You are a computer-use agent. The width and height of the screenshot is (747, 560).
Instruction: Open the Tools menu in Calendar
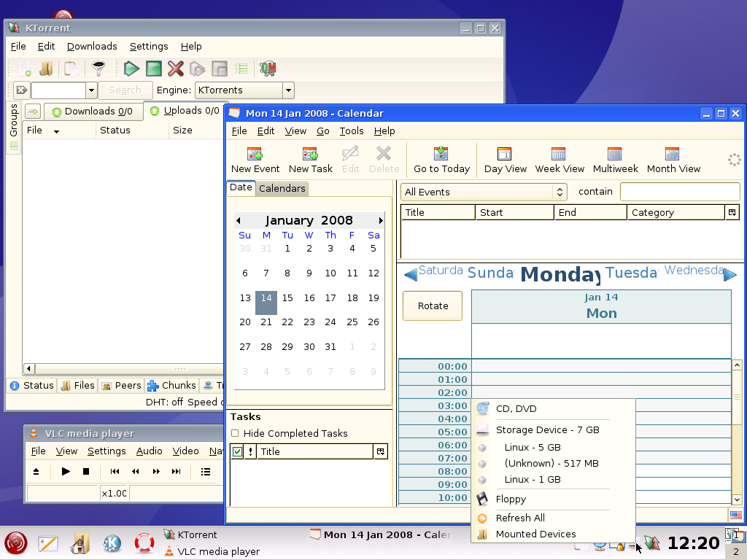coord(351,131)
